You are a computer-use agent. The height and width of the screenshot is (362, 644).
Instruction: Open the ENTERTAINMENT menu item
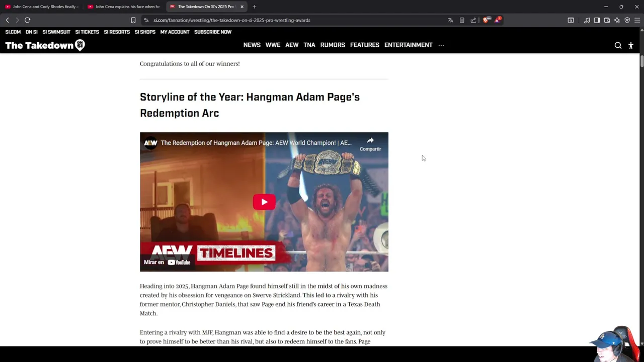coord(409,45)
